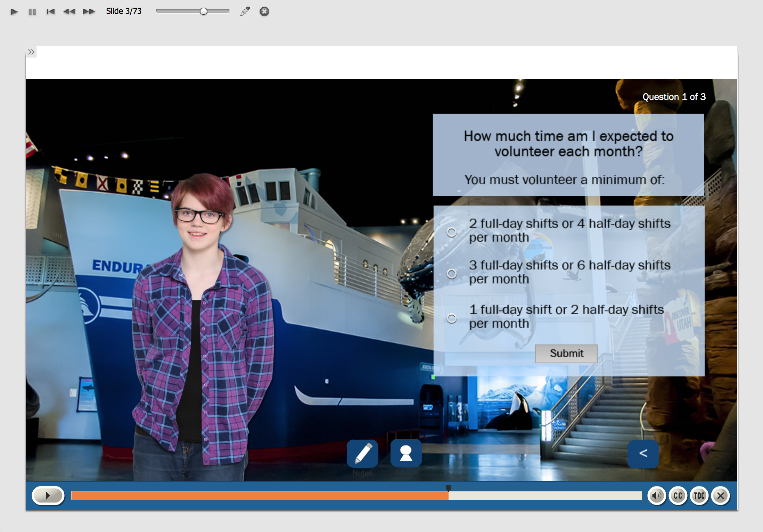Advance to next slide with double-right arrows
This screenshot has width=763, height=532.
(89, 12)
